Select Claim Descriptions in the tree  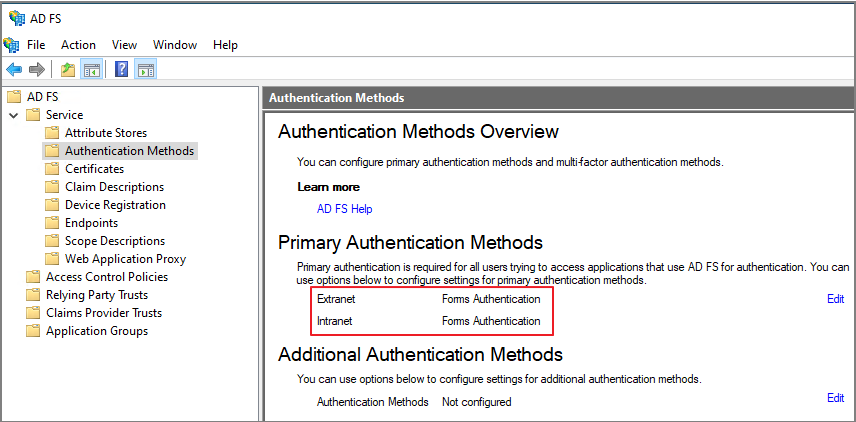[x=115, y=187]
